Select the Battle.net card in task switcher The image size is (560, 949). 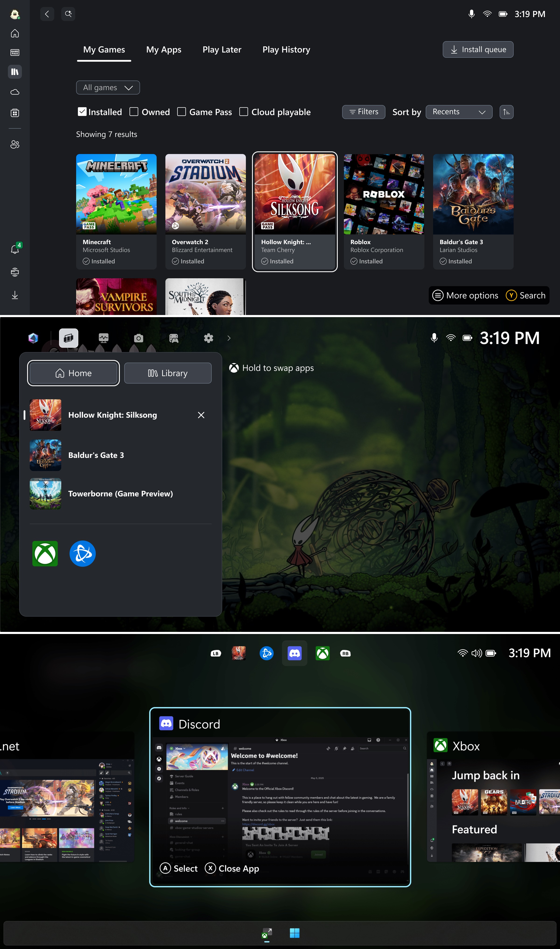point(67,797)
